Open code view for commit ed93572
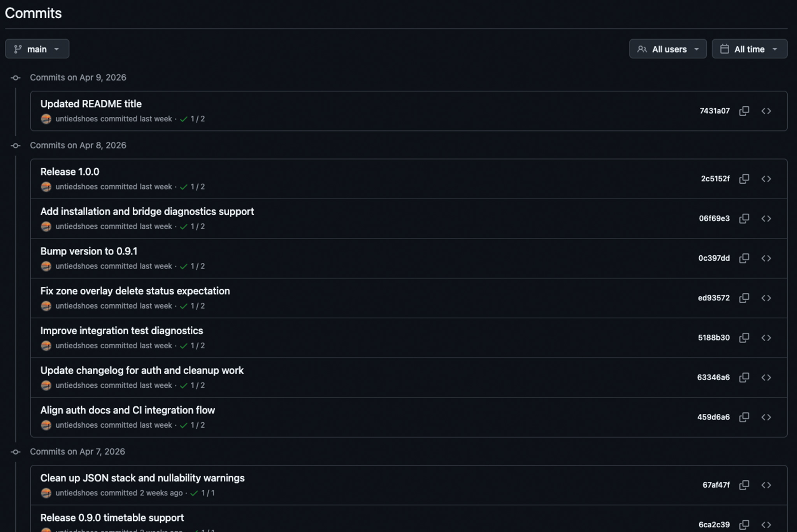 pyautogui.click(x=767, y=298)
